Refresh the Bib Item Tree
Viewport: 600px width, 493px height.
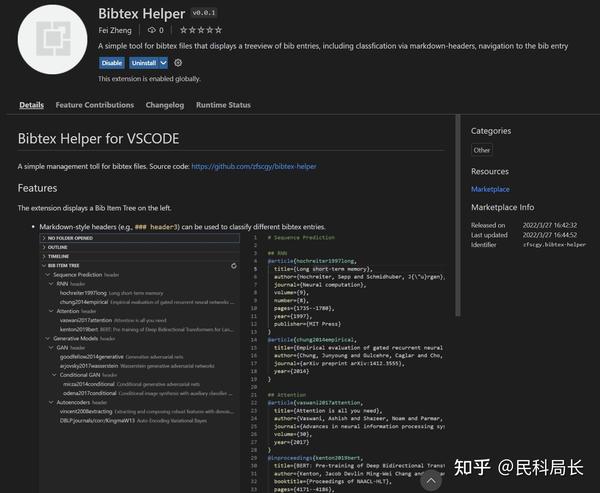(234, 266)
